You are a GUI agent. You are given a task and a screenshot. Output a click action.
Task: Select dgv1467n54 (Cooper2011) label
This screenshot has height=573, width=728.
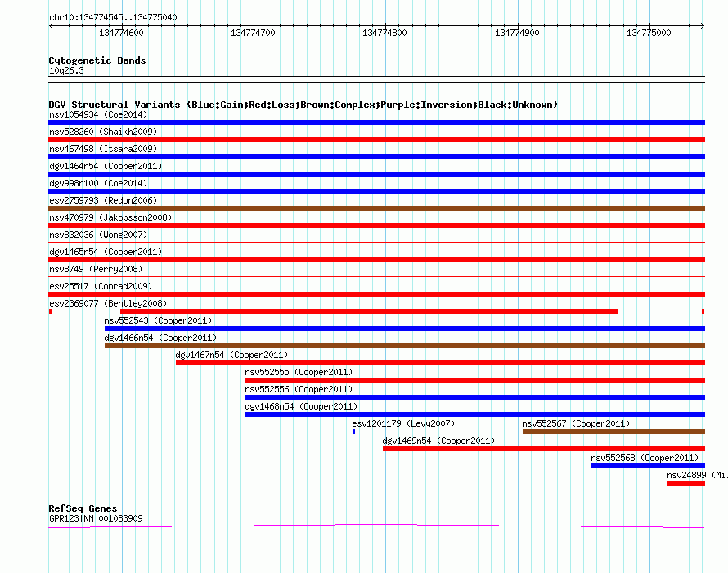pos(231,355)
